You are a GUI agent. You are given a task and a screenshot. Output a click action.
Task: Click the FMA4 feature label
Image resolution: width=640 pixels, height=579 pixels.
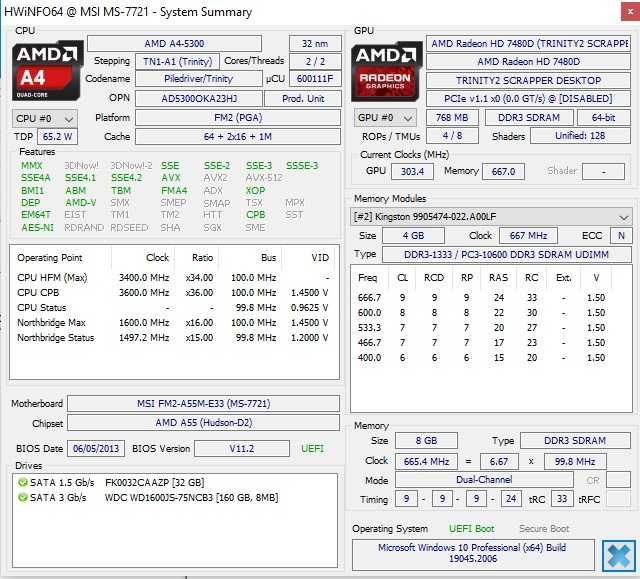[174, 191]
